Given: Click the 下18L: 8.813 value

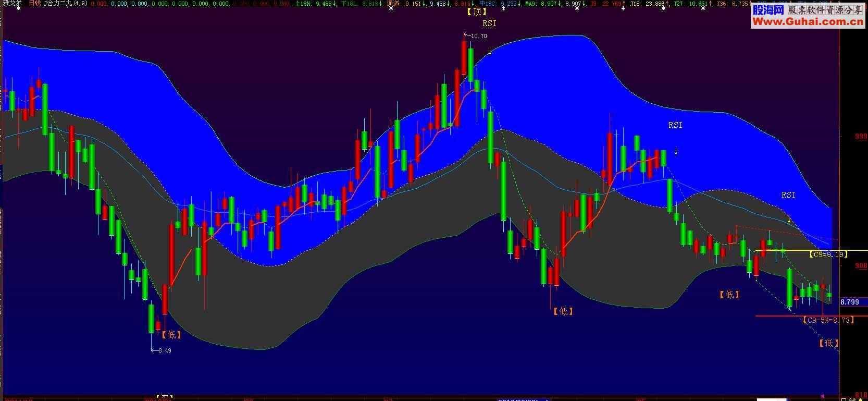Looking at the screenshot, I should [x=362, y=4].
